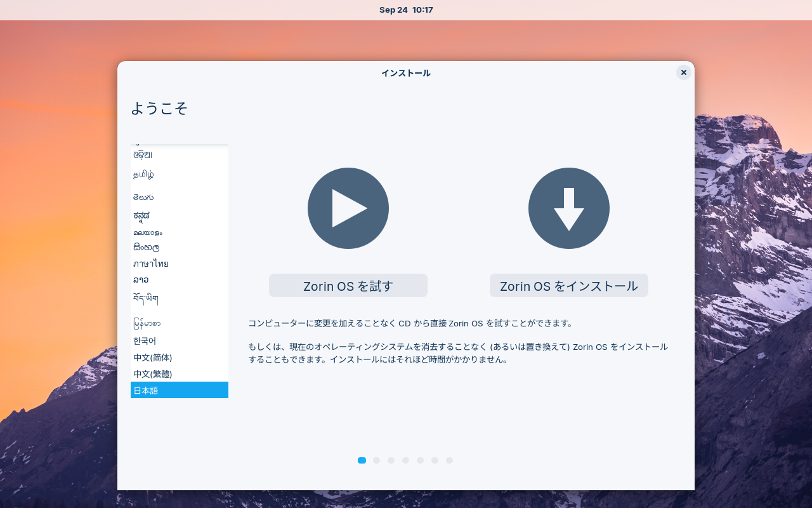Click the highlighted 日本語 language row
The width and height of the screenshot is (812, 508).
180,390
